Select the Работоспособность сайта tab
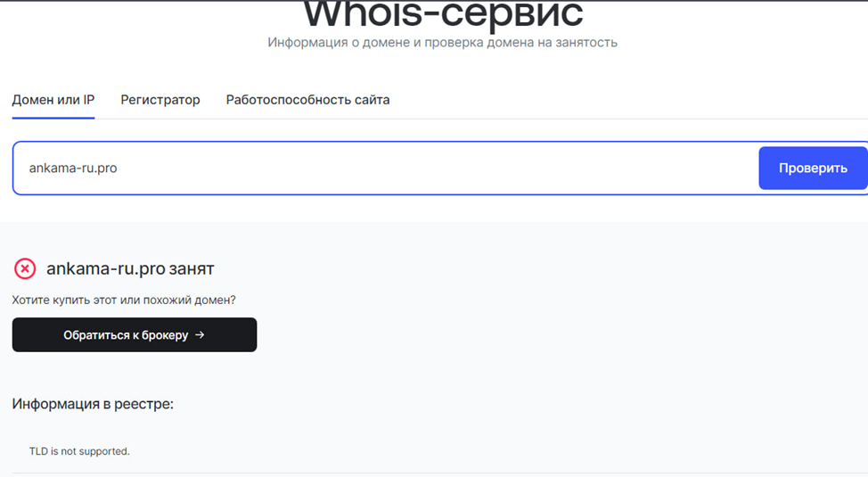The height and width of the screenshot is (477, 868). click(x=307, y=100)
